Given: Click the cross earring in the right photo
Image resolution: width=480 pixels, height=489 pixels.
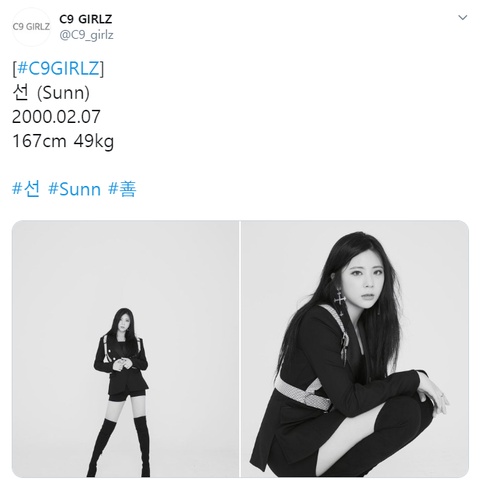Looking at the screenshot, I should [x=339, y=299].
